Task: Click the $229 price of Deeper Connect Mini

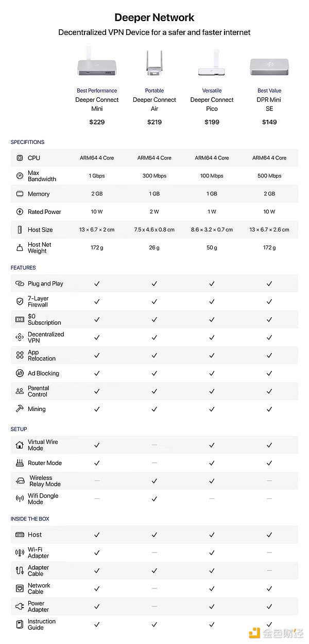Action: coord(97,122)
